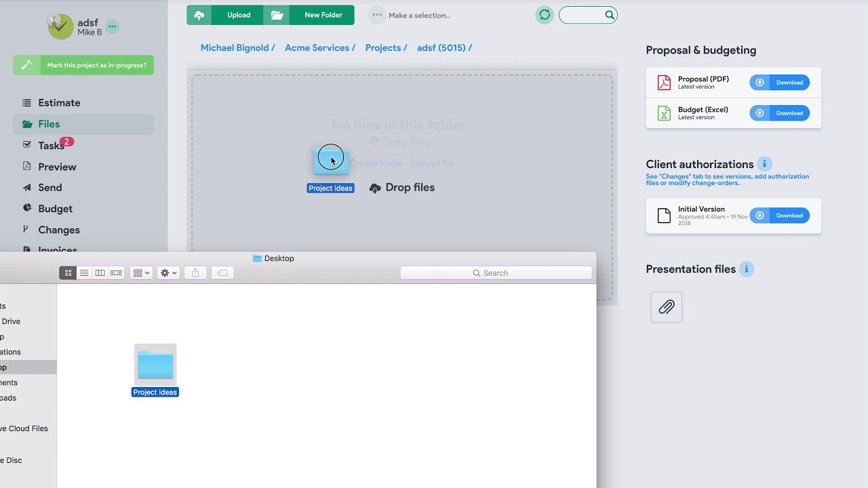Switch Finder to gallery view
Image resolution: width=868 pixels, height=488 pixels.
116,272
